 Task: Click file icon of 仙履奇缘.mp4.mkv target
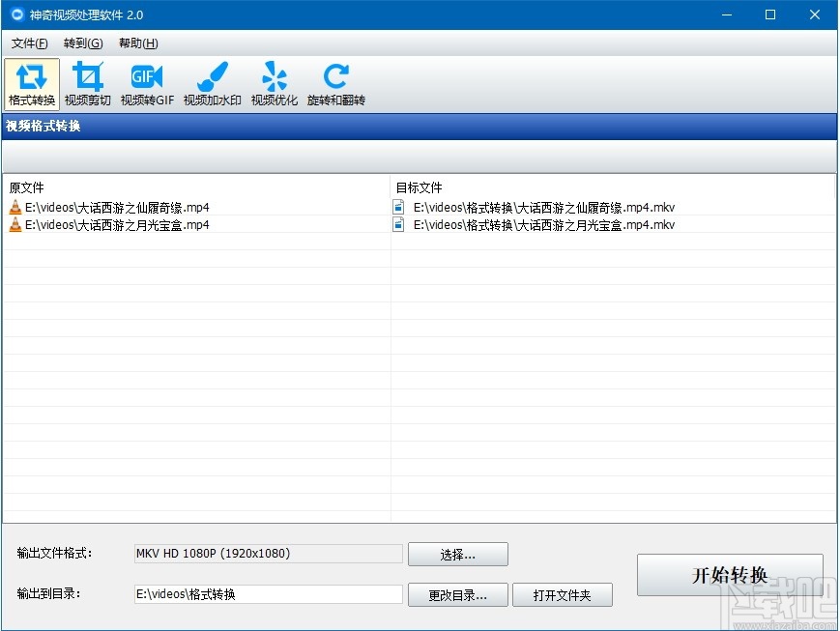(398, 207)
